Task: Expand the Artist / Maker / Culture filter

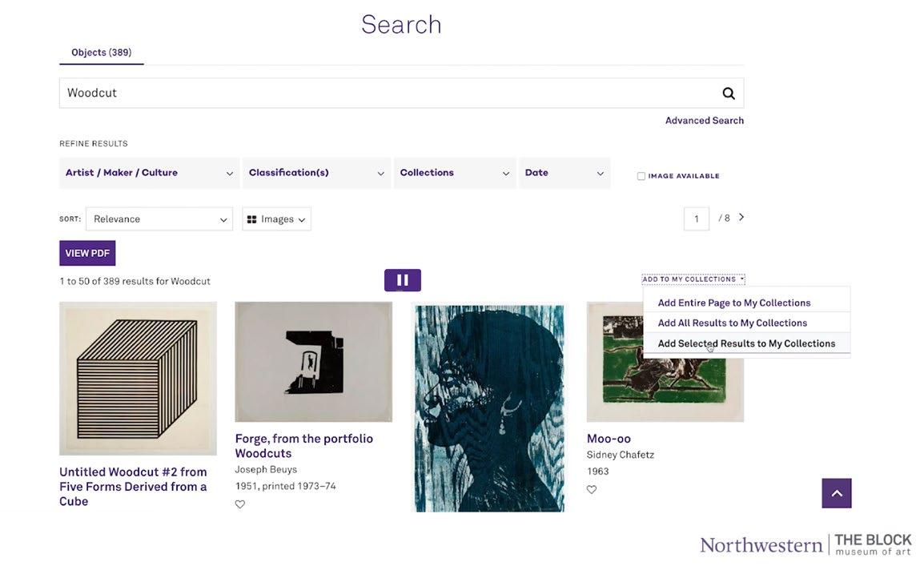Action: click(x=149, y=173)
